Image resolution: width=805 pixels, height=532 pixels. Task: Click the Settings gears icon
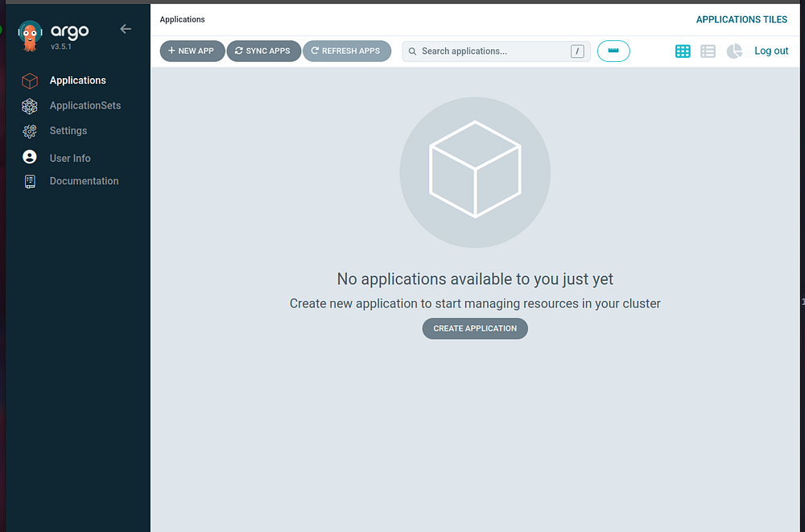point(30,131)
